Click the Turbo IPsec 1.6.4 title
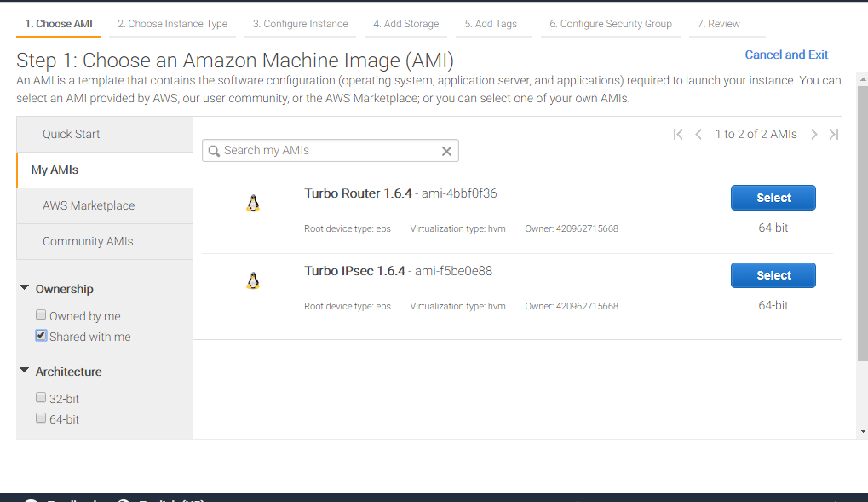The height and width of the screenshot is (502, 868). tap(354, 271)
